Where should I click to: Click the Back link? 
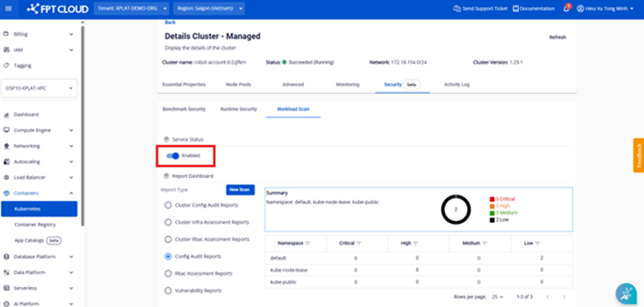(170, 23)
